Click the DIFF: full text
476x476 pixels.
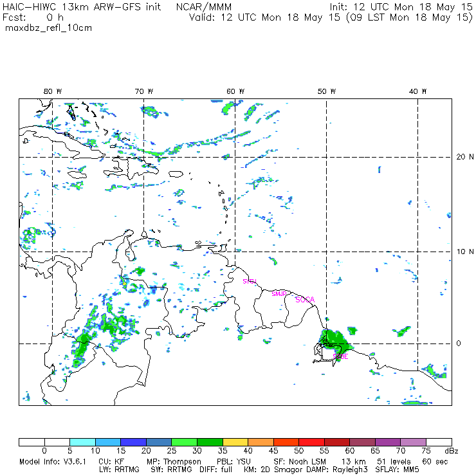click(215, 470)
